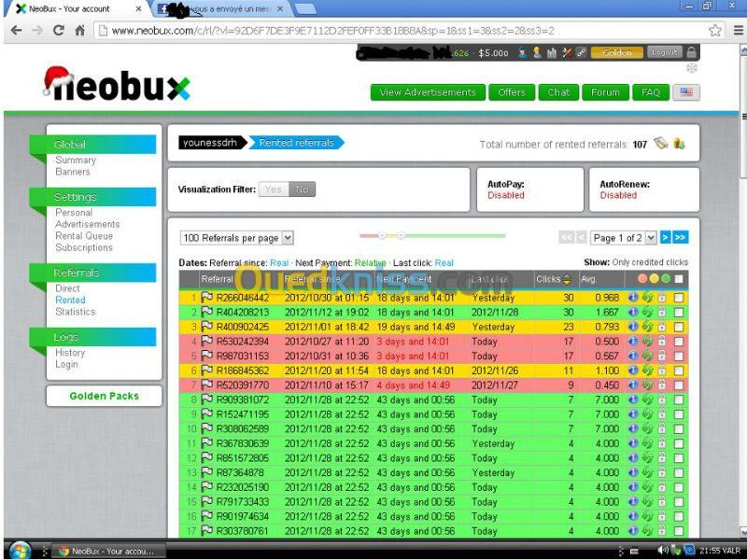Click the referral range slider's first handle
Screen dimensions: 747x560
pyautogui.click(x=382, y=235)
